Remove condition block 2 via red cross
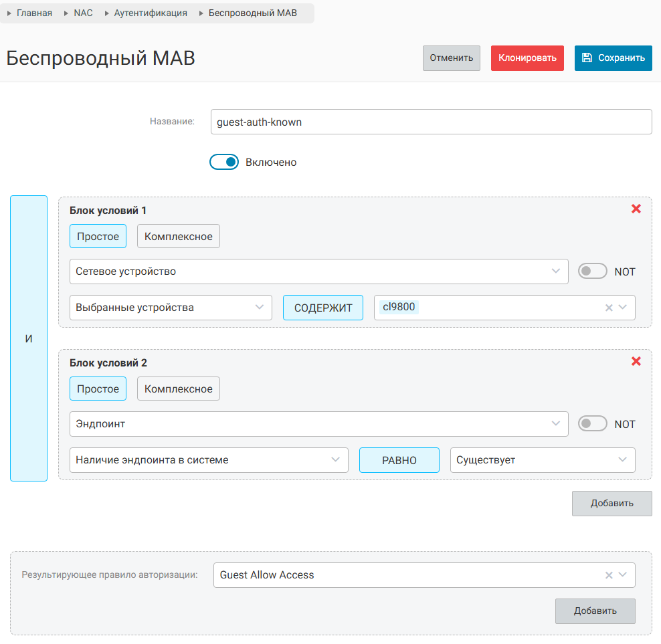The height and width of the screenshot is (644, 661). tap(636, 361)
